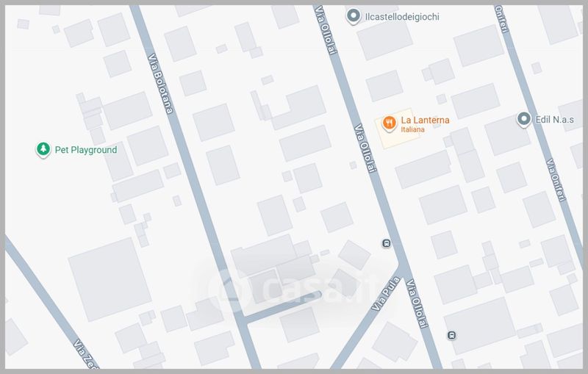The height and width of the screenshot is (374, 588).
Task: Click the Via Ollolai label beside La Lanterna
Action: tap(365, 148)
